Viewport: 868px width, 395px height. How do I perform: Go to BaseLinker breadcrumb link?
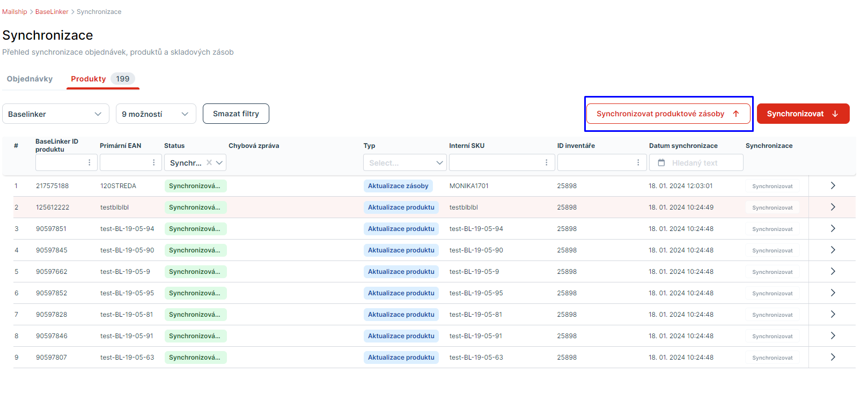(x=52, y=12)
